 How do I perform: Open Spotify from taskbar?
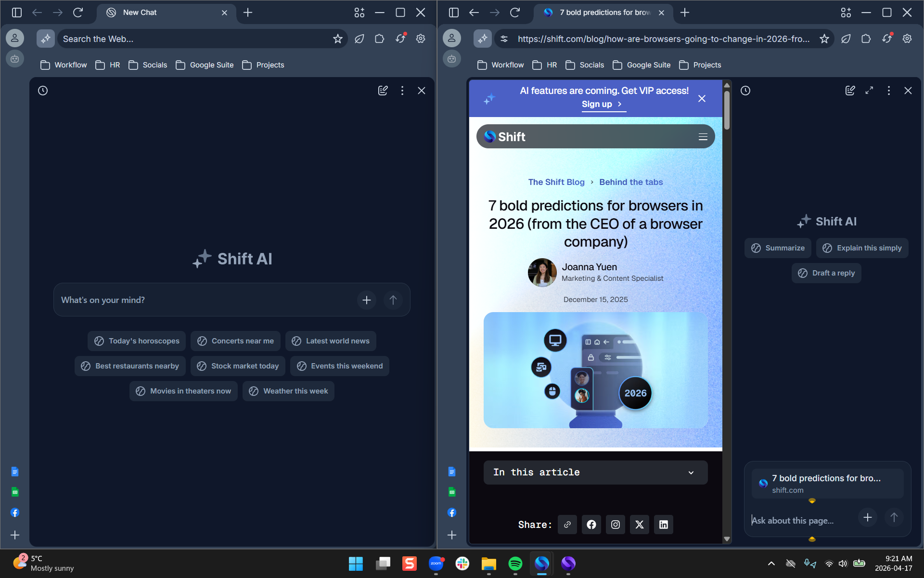coord(515,564)
